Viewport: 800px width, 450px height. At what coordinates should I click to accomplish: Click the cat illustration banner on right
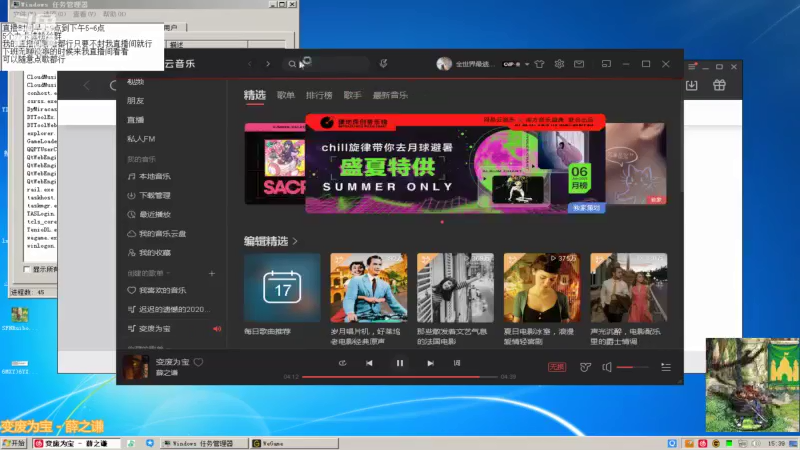coord(636,163)
